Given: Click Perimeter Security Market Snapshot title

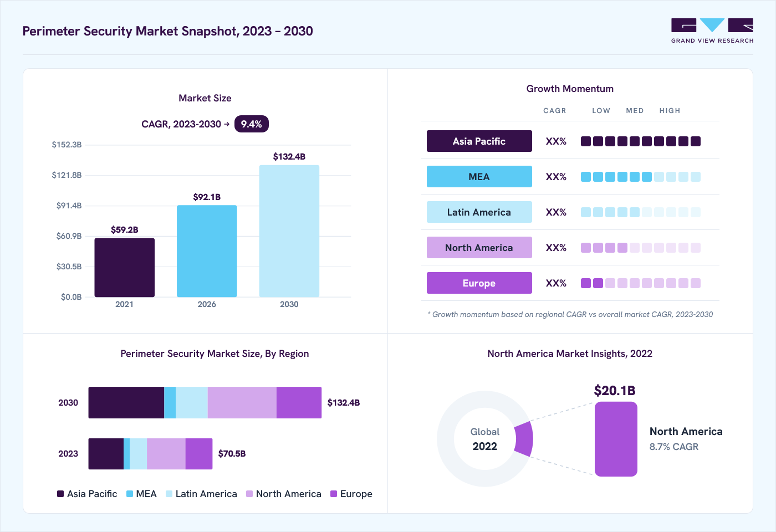Looking at the screenshot, I should (x=167, y=31).
